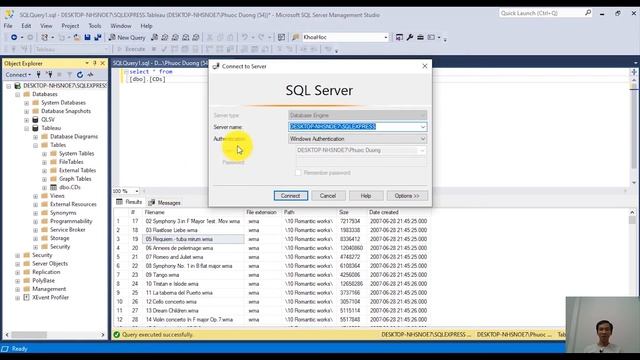Click the Undo arrow icon
Viewport: 640px width, 360px height.
pyautogui.click(x=244, y=37)
